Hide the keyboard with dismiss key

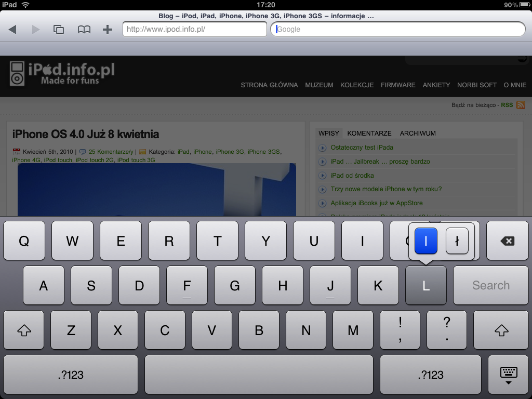[508, 375]
